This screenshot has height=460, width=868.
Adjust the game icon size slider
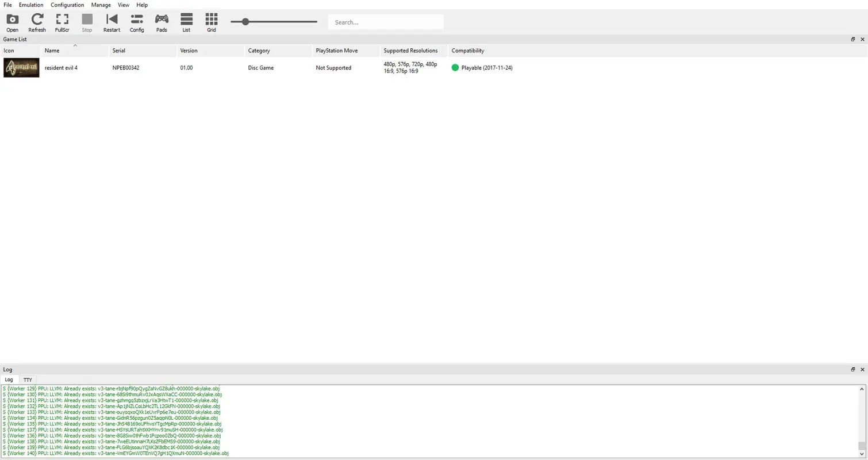[x=245, y=22]
